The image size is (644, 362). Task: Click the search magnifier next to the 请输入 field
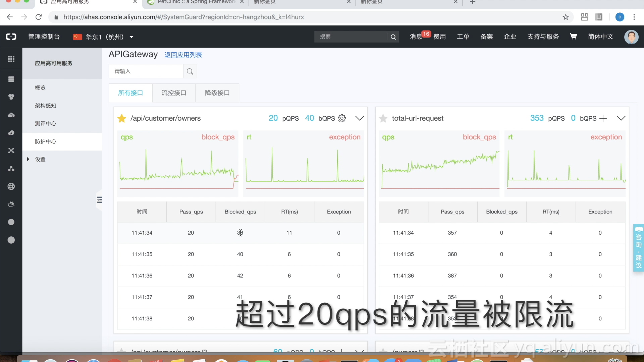190,71
